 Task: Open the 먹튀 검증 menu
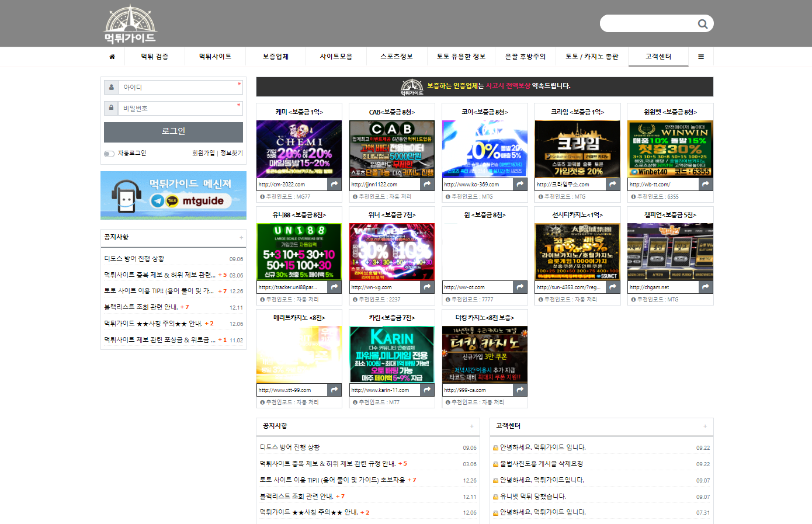point(154,57)
